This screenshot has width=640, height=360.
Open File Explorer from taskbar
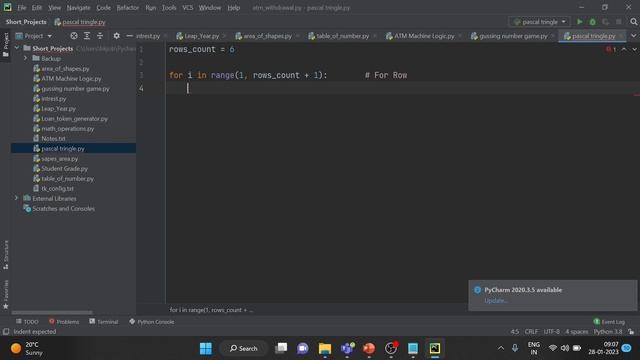click(325, 348)
